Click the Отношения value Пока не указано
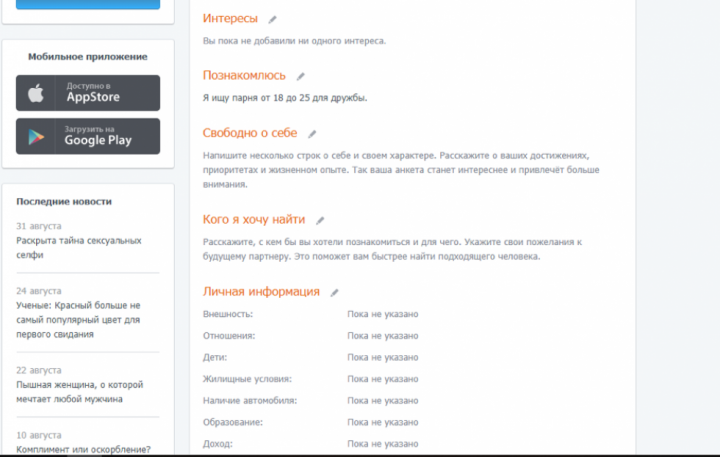The image size is (720, 457). coord(382,336)
